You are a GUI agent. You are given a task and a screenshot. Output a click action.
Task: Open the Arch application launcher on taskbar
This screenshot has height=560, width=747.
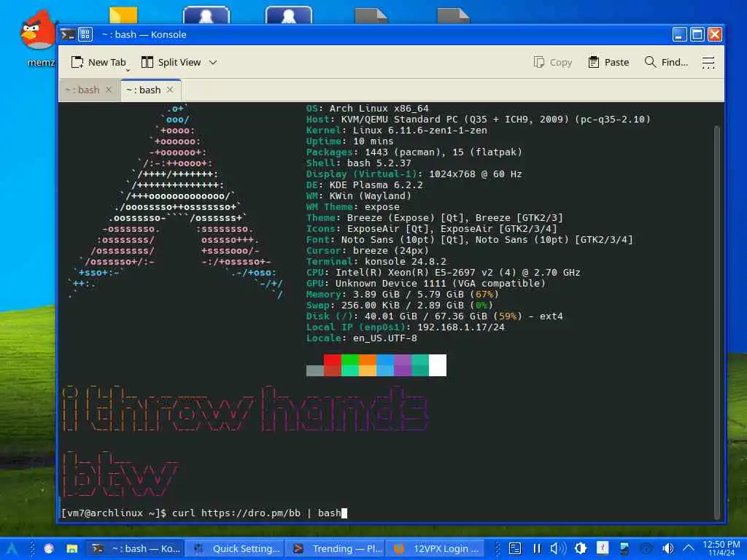pos(12,548)
